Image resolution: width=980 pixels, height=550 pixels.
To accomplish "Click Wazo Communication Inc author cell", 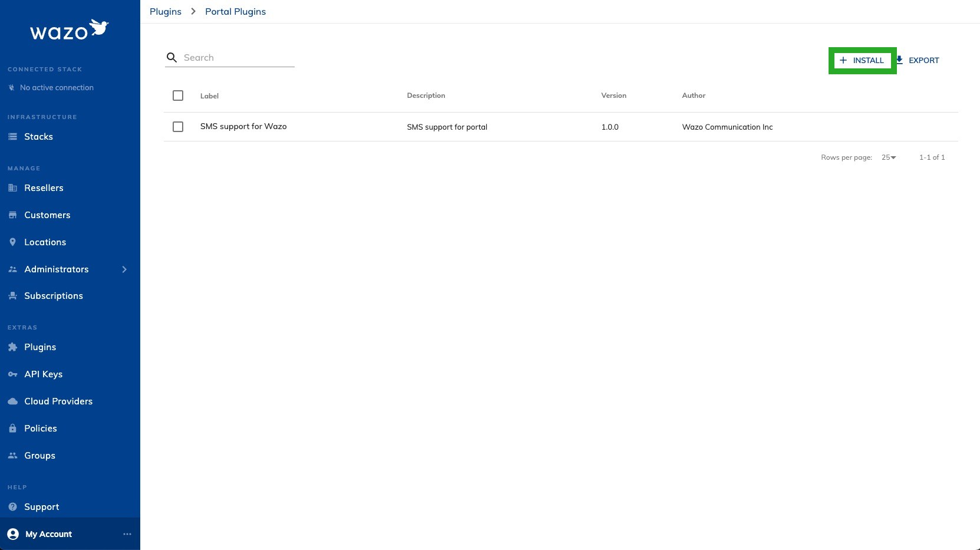I will click(x=727, y=127).
